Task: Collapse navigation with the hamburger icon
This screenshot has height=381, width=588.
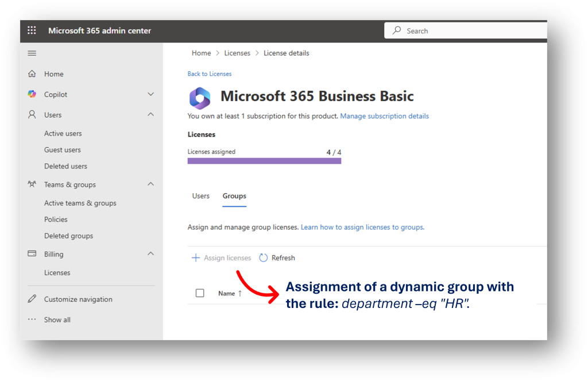Action: [x=32, y=53]
